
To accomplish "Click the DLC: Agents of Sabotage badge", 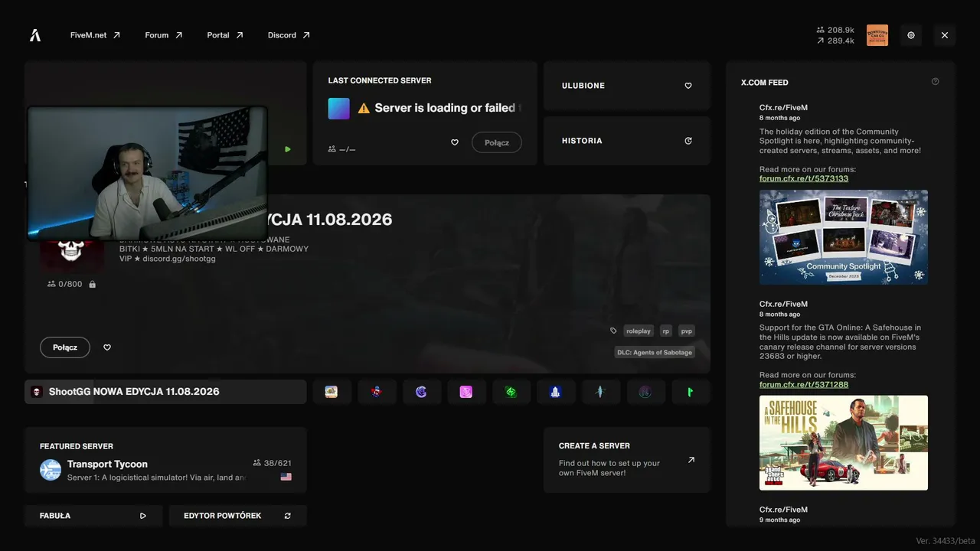I will click(x=655, y=352).
